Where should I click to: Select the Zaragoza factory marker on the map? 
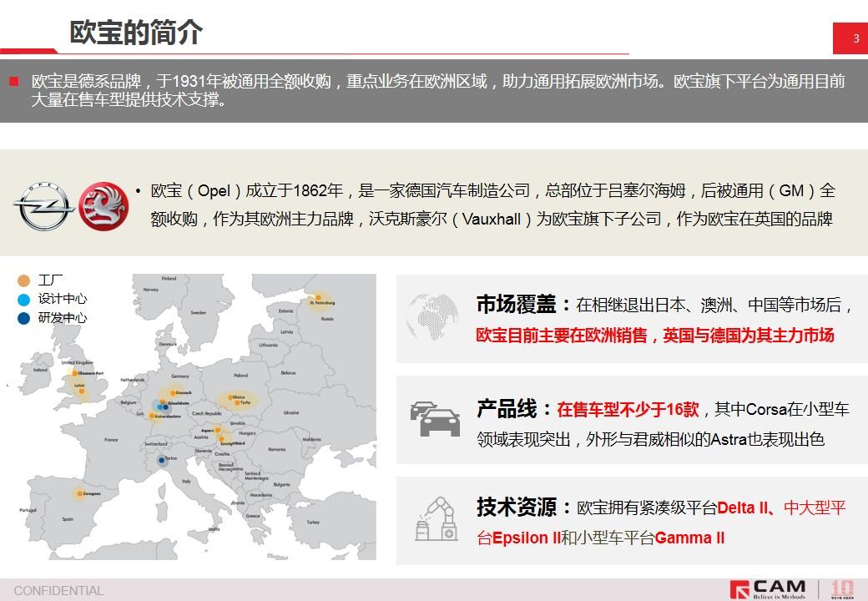click(80, 493)
